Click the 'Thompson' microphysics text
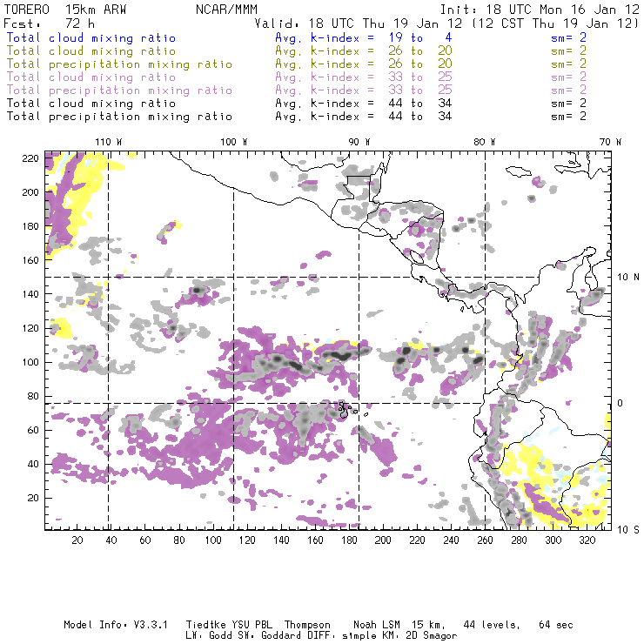The height and width of the screenshot is (644, 644). tap(307, 625)
